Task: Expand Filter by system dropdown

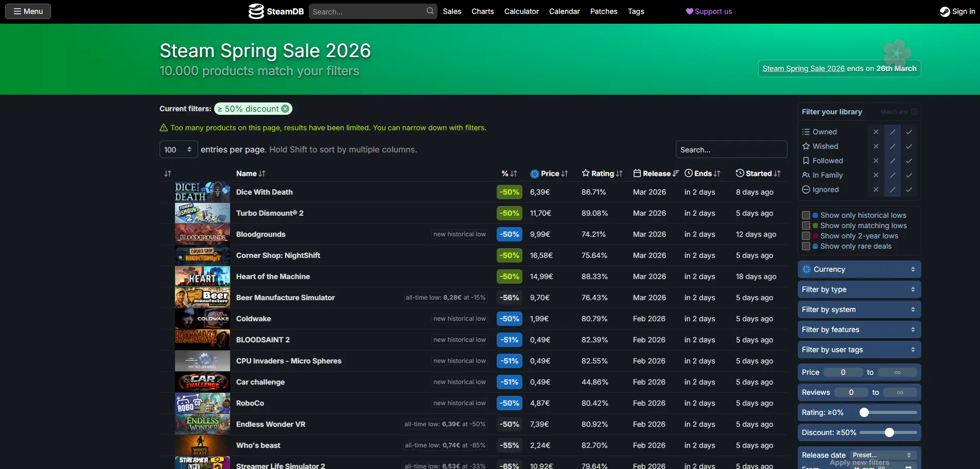Action: (859, 309)
